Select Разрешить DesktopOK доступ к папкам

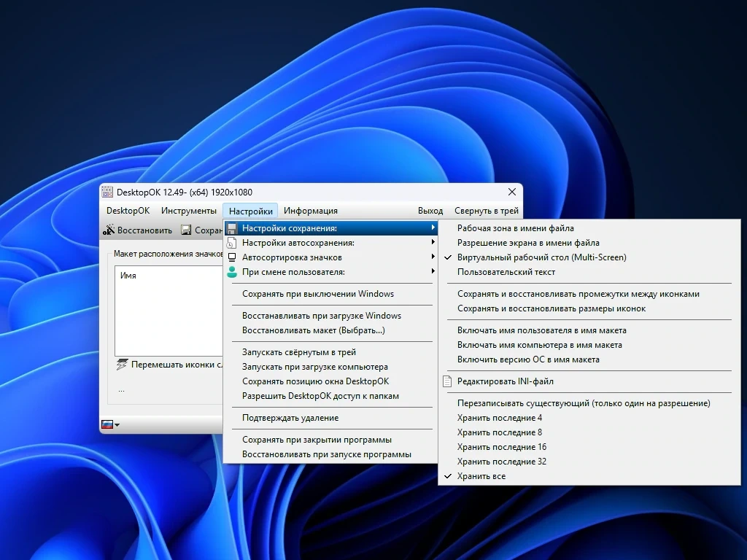(x=330, y=396)
